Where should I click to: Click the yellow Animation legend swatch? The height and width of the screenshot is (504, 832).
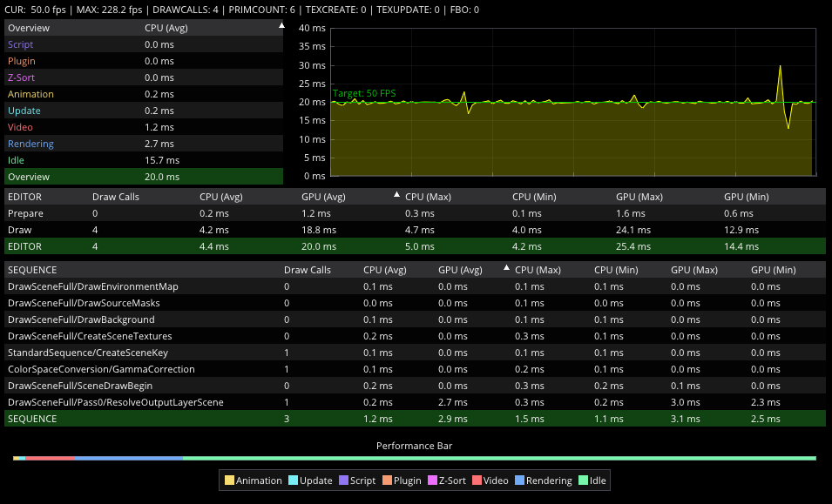pos(230,480)
